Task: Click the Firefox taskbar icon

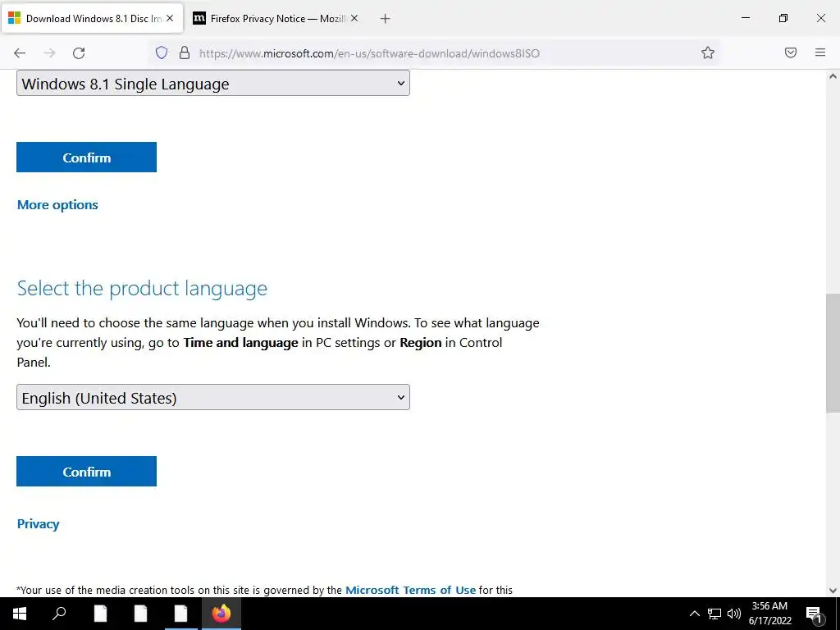Action: (x=221, y=614)
